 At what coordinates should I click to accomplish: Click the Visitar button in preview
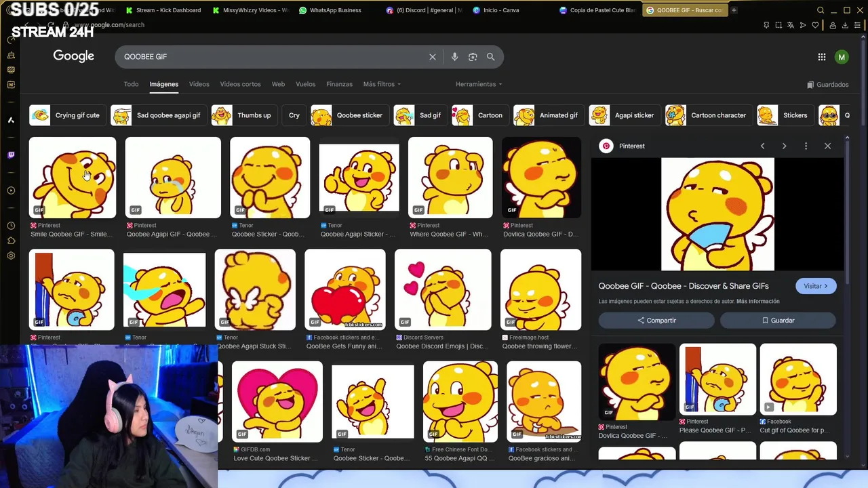tap(816, 286)
